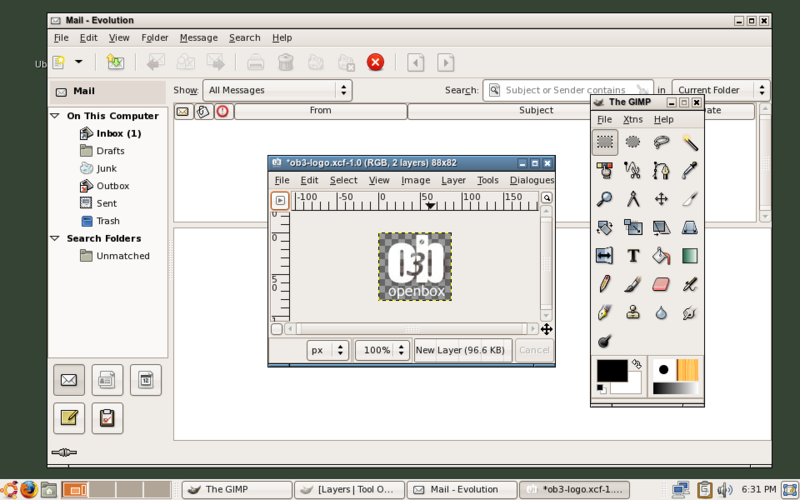Select the Color Picker eyedropper tool
Image resolution: width=800 pixels, height=500 pixels.
point(690,170)
